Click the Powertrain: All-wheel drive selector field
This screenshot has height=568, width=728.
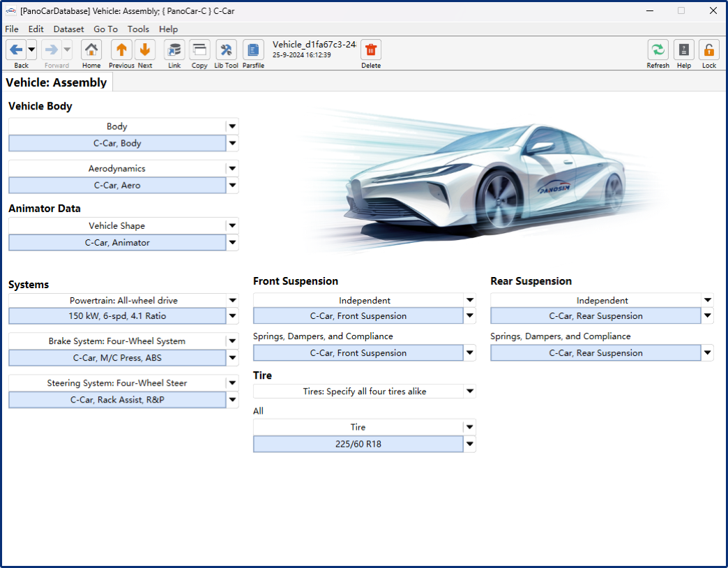(117, 301)
